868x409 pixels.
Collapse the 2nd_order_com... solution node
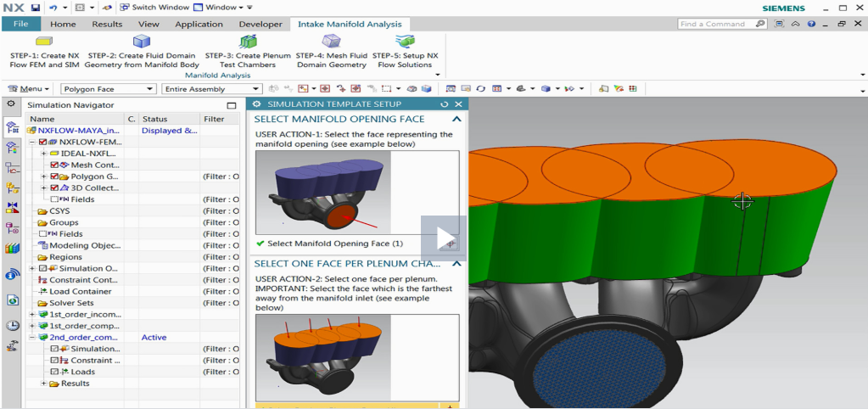click(32, 338)
